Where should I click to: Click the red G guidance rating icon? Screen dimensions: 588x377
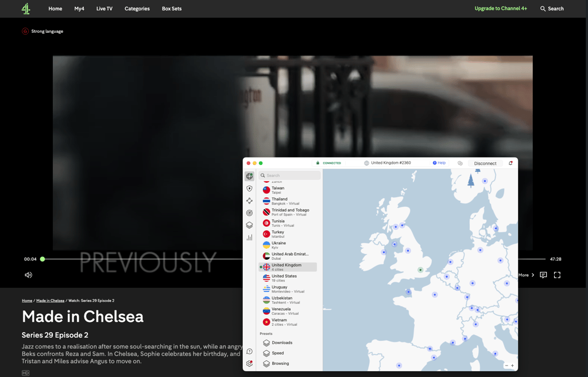25,31
